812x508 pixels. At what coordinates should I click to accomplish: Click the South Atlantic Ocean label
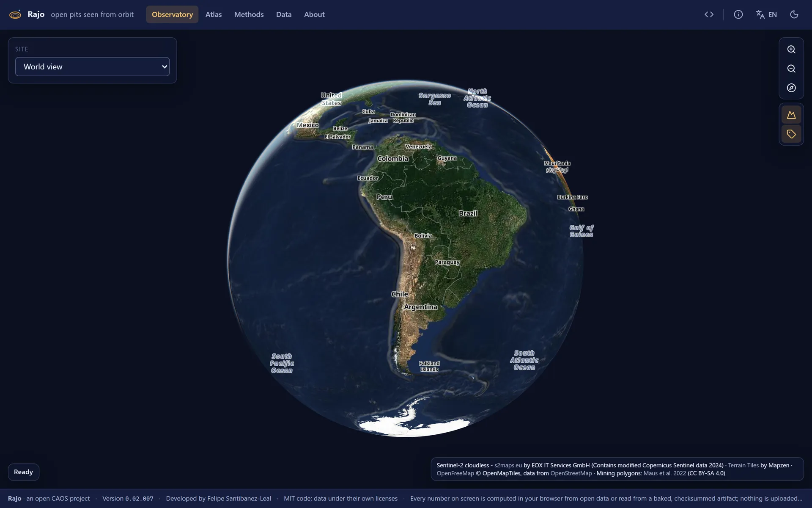coord(524,360)
